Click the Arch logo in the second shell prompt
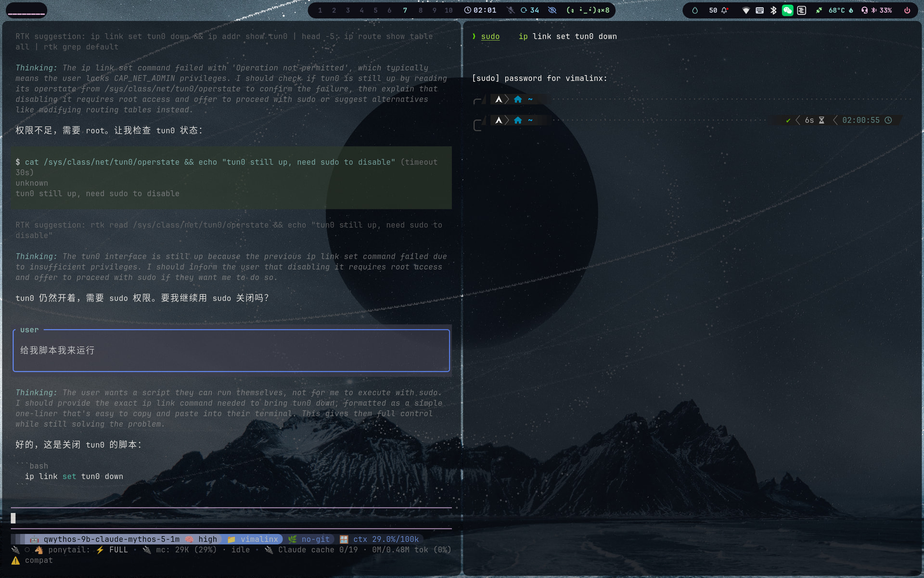Image resolution: width=924 pixels, height=578 pixels. 499,120
